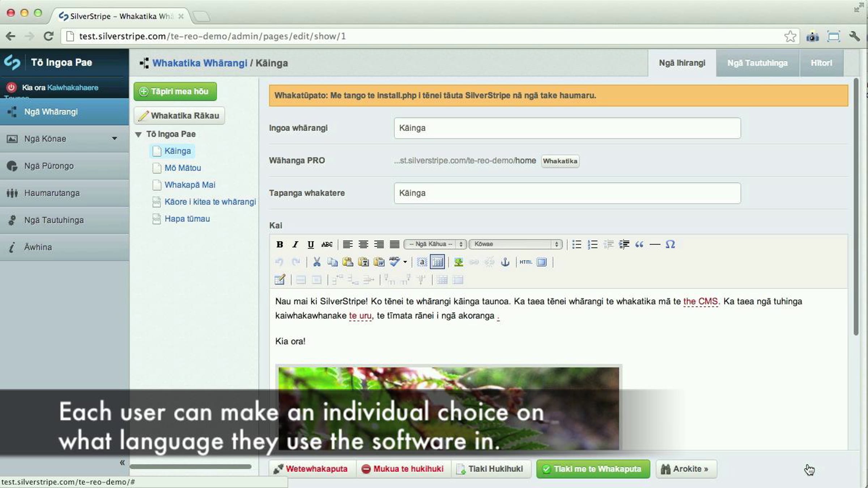Align text left
The image size is (868, 488).
click(348, 244)
